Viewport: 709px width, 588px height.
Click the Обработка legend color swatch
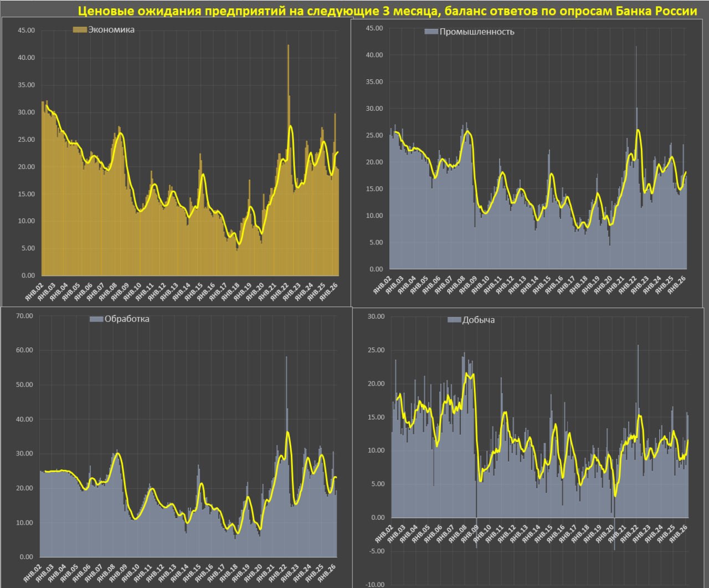(x=96, y=319)
